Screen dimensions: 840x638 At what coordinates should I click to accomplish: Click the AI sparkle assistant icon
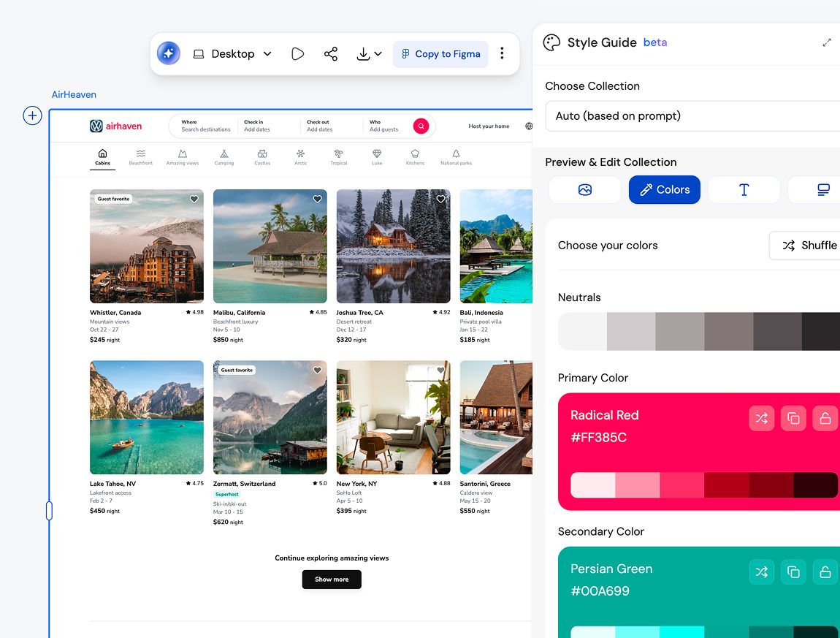[169, 53]
